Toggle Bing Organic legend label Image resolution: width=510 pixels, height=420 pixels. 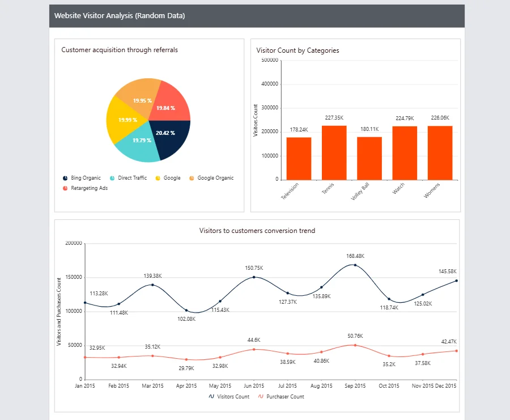86,178
